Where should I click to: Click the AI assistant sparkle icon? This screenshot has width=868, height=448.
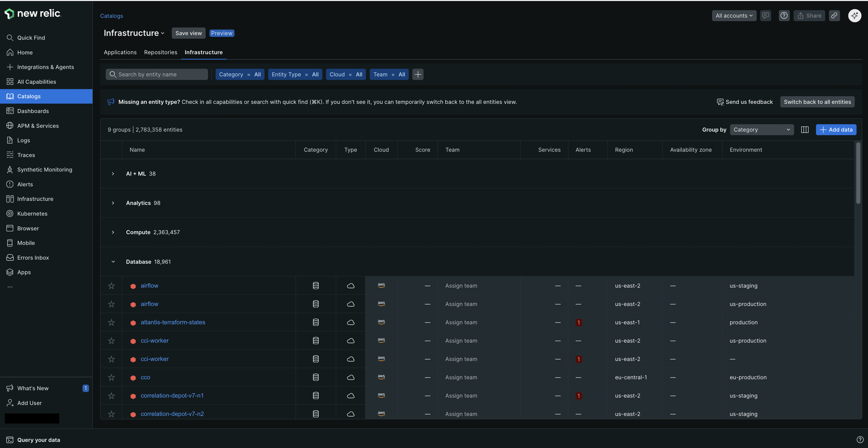coord(854,16)
